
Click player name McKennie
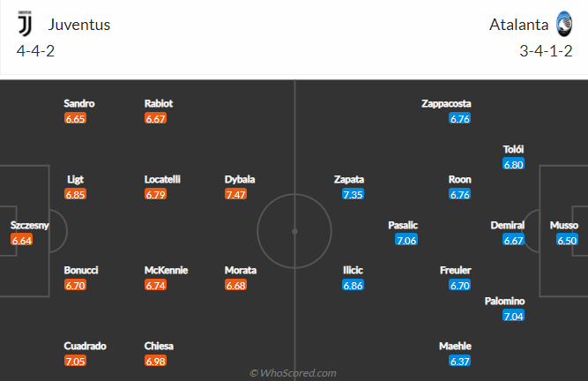pyautogui.click(x=166, y=270)
